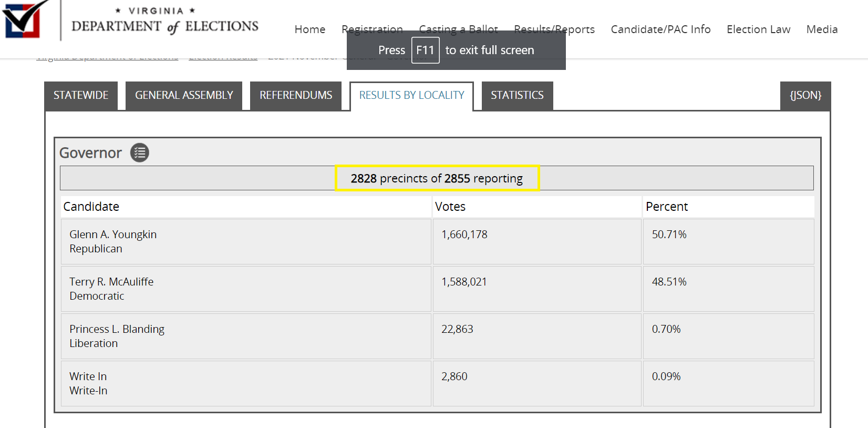Open the Media menu

[822, 29]
